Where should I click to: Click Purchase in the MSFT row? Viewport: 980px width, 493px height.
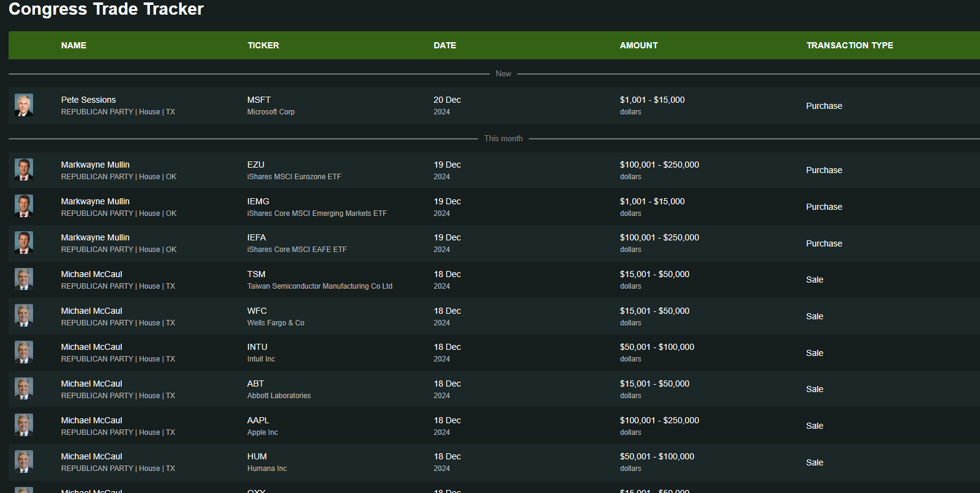824,106
